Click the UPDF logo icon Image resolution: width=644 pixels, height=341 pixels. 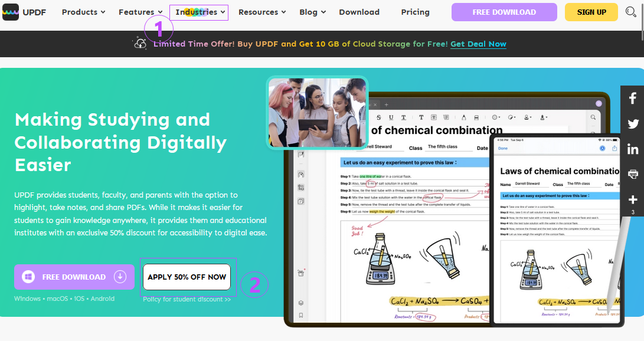click(x=11, y=12)
